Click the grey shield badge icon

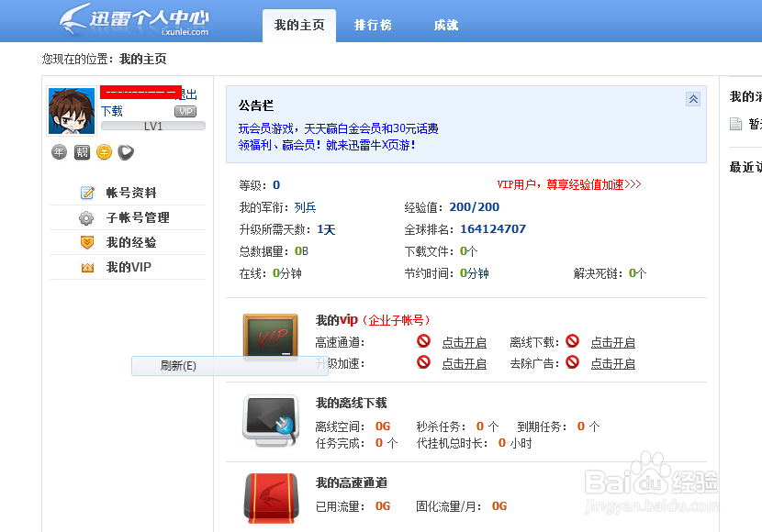(126, 152)
